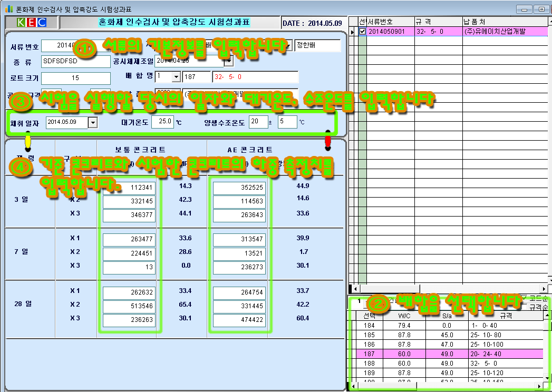Click the 종류 field containing SDFSDFSD
Screen dimensions: 552x392
[x=76, y=61]
